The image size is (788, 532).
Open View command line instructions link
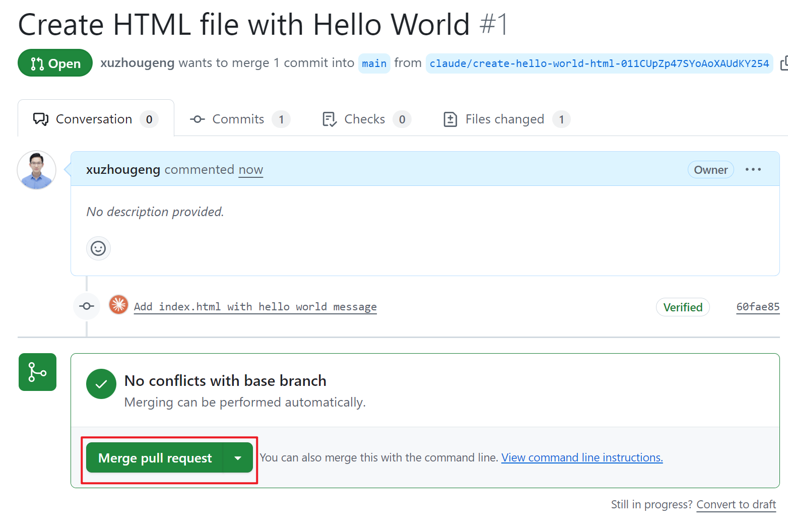[x=581, y=458]
